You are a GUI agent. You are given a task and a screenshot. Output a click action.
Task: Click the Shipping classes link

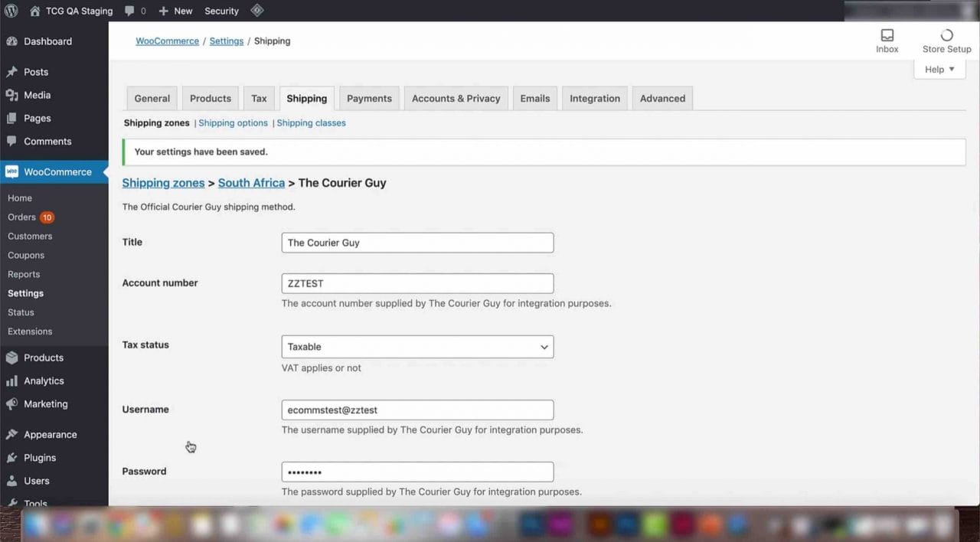pos(311,122)
